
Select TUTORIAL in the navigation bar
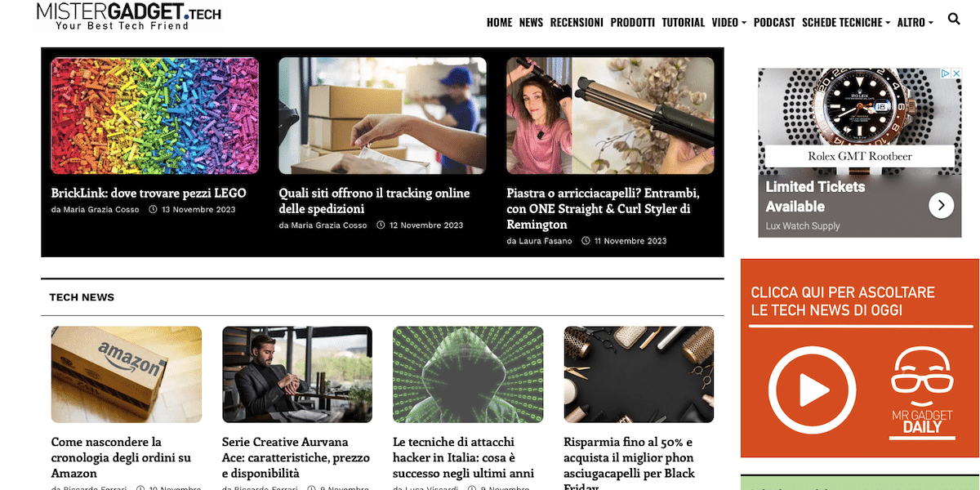[x=684, y=22]
